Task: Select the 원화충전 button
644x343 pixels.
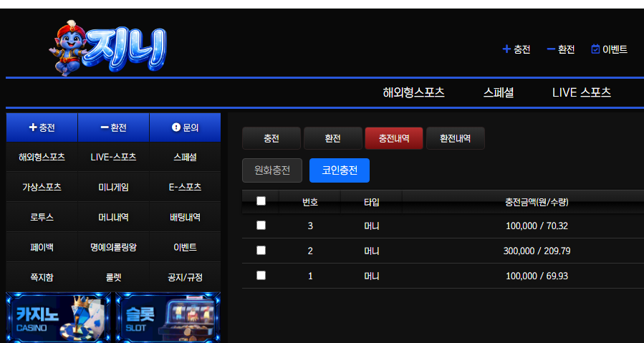Action: [x=272, y=170]
